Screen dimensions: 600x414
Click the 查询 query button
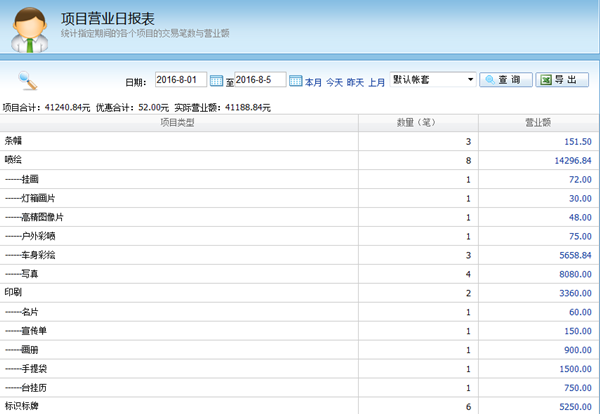[x=505, y=80]
